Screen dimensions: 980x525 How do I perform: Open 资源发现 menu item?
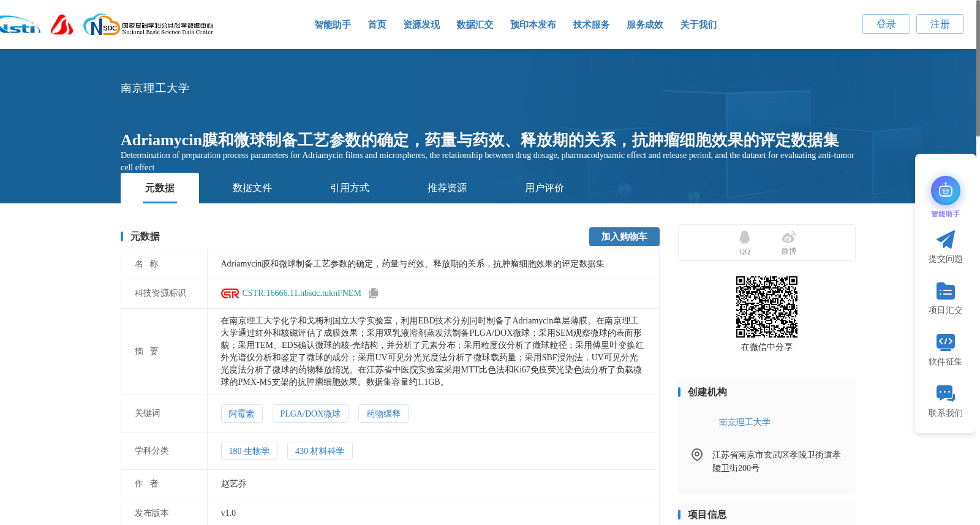click(x=421, y=25)
